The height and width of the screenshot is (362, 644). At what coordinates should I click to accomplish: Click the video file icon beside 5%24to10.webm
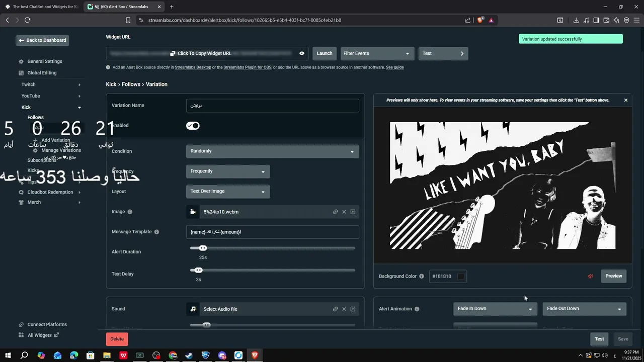(x=193, y=212)
